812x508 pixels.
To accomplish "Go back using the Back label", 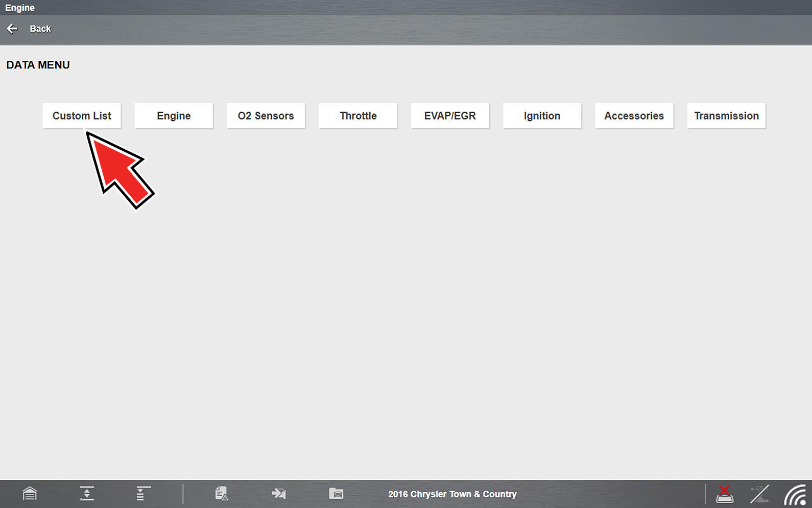I will click(40, 29).
